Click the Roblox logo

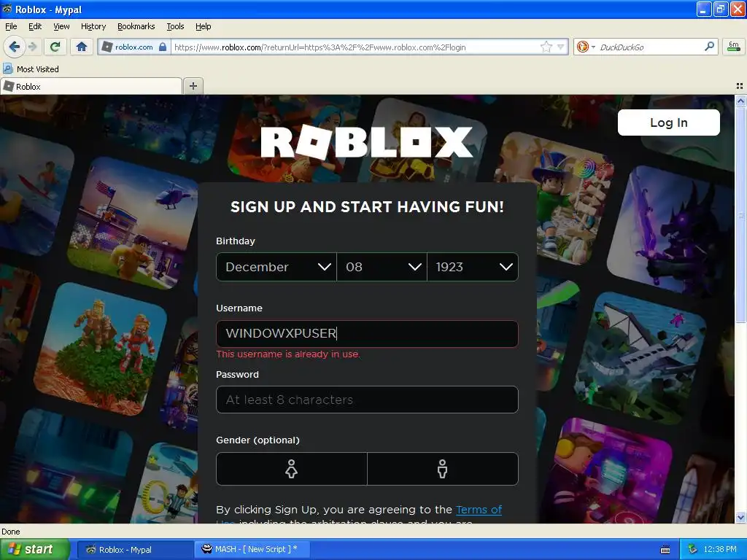367,142
